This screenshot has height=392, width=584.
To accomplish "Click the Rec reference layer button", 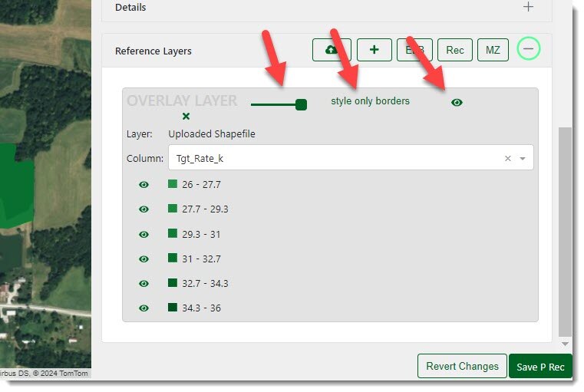I will click(x=455, y=50).
